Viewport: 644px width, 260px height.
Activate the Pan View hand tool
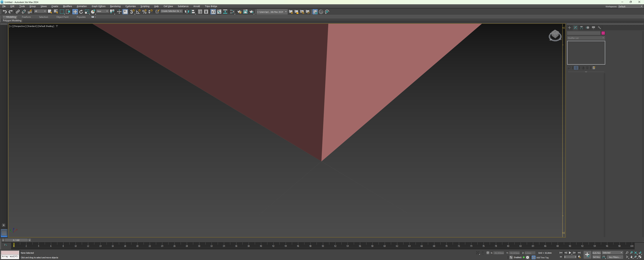click(x=631, y=257)
